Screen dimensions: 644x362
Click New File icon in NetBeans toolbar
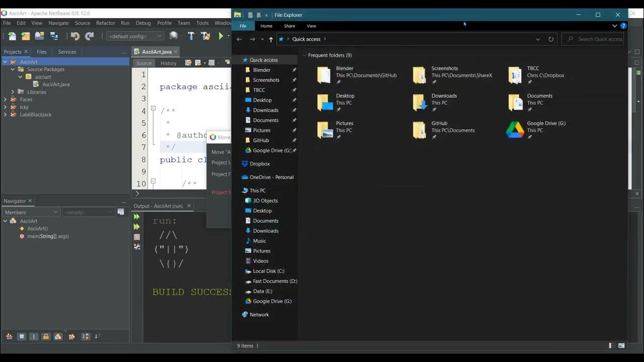(x=12, y=36)
